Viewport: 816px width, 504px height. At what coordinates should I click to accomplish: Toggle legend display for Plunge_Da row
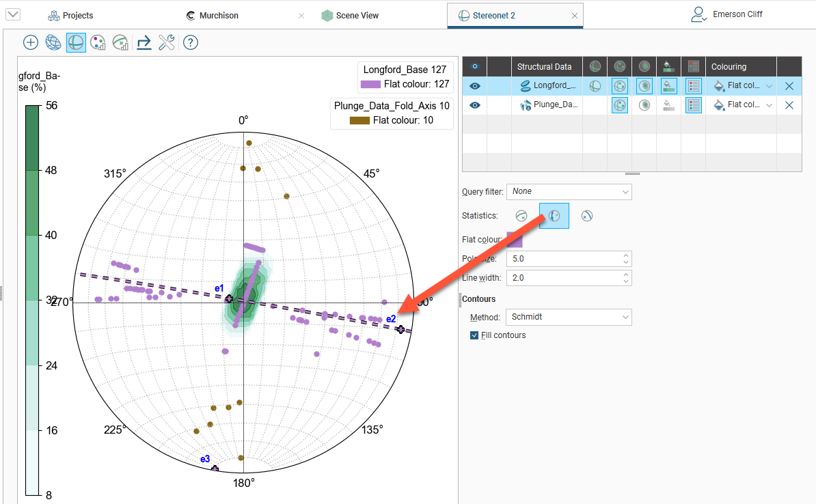[x=693, y=105]
